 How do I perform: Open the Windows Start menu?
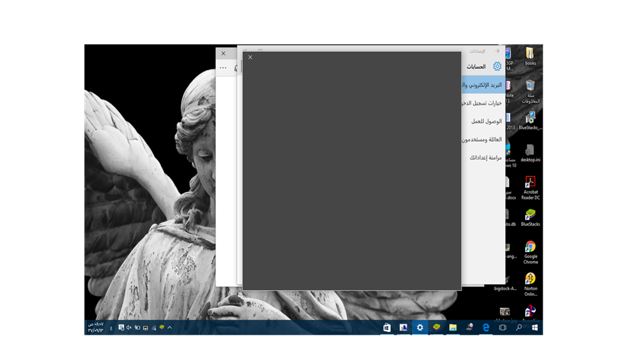[535, 327]
